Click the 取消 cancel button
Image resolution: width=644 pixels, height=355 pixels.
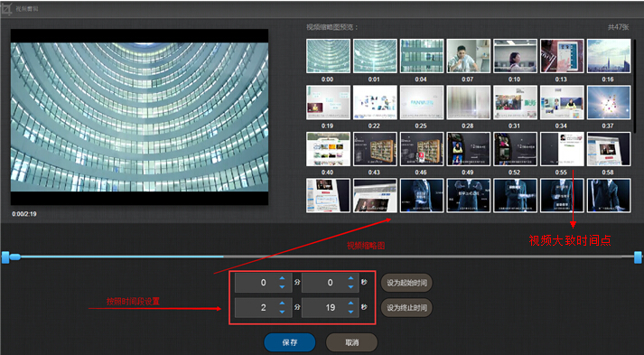pos(351,342)
